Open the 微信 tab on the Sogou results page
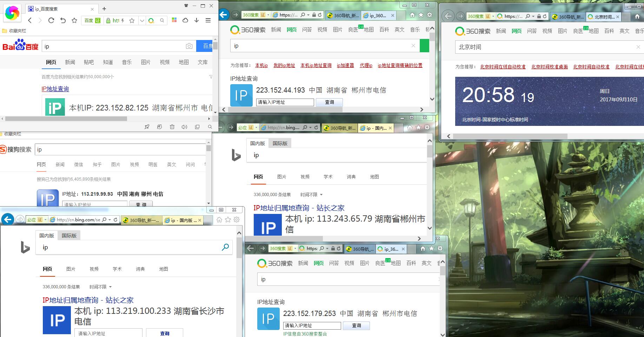The width and height of the screenshot is (644, 337). pos(79,164)
